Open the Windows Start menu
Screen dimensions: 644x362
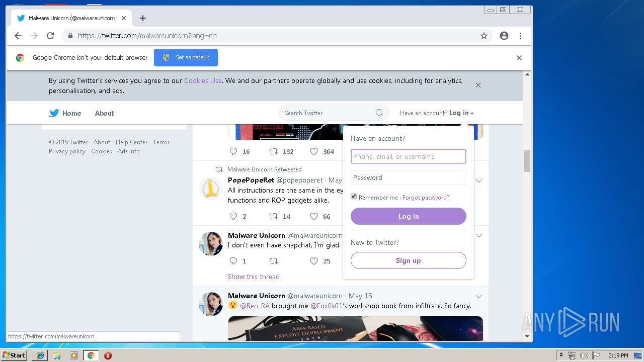pos(14,355)
